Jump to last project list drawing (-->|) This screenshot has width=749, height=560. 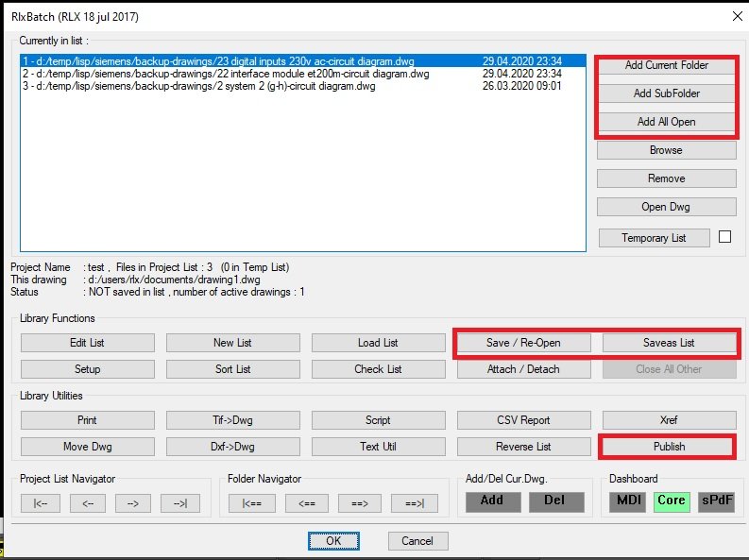click(180, 503)
